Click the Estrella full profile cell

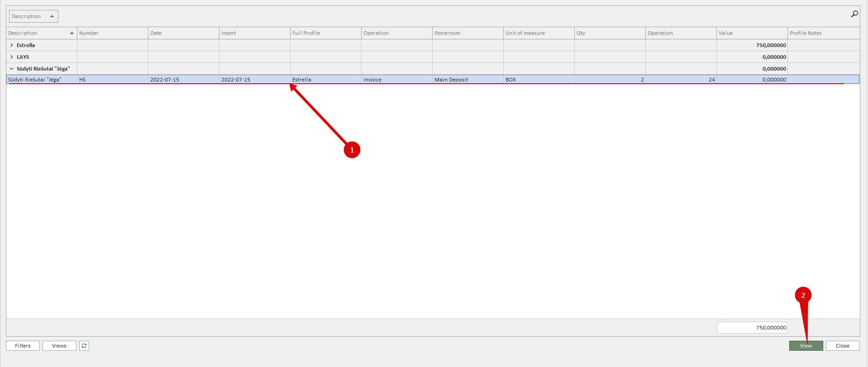[x=326, y=80]
